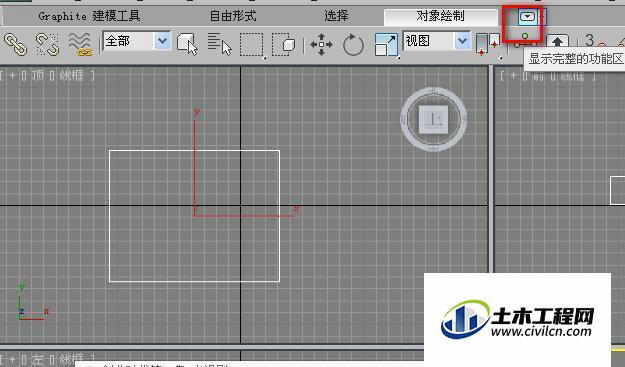This screenshot has width=625, height=367.
Task: Activate the Select and Uniform Scale tool
Action: click(x=386, y=44)
